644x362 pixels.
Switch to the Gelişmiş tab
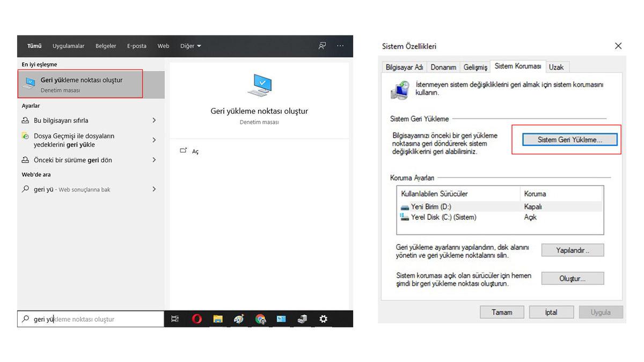(x=475, y=67)
